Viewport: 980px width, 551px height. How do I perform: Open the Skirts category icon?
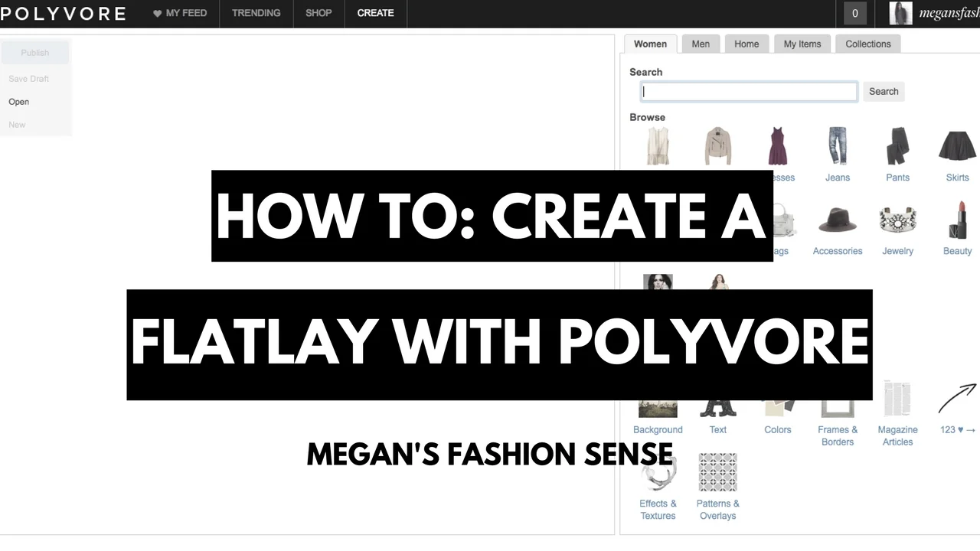[x=957, y=146]
